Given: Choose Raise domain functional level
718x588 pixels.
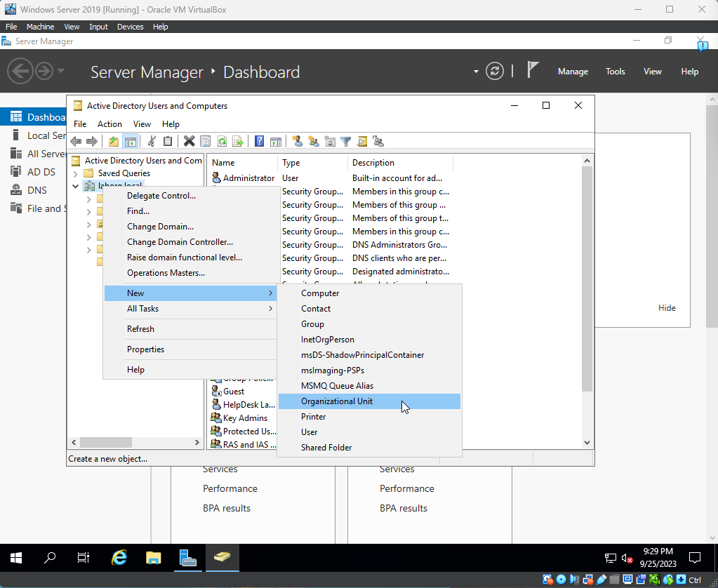Looking at the screenshot, I should 190,258.
